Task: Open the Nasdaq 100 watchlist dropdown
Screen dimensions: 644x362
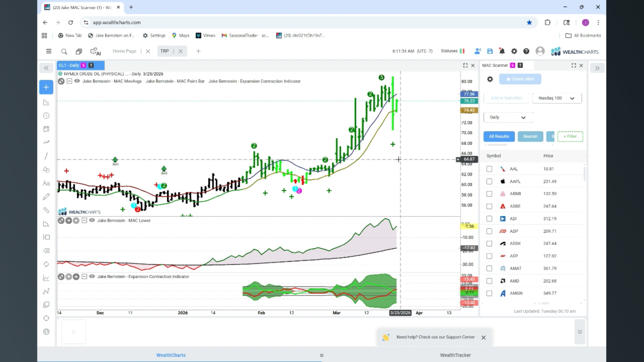Action: click(x=557, y=98)
